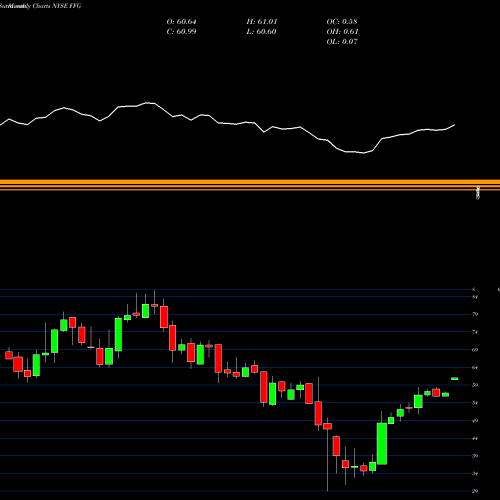Click the orange horizontal indicator band
Screen dimensions: 500x500
pos(250,185)
